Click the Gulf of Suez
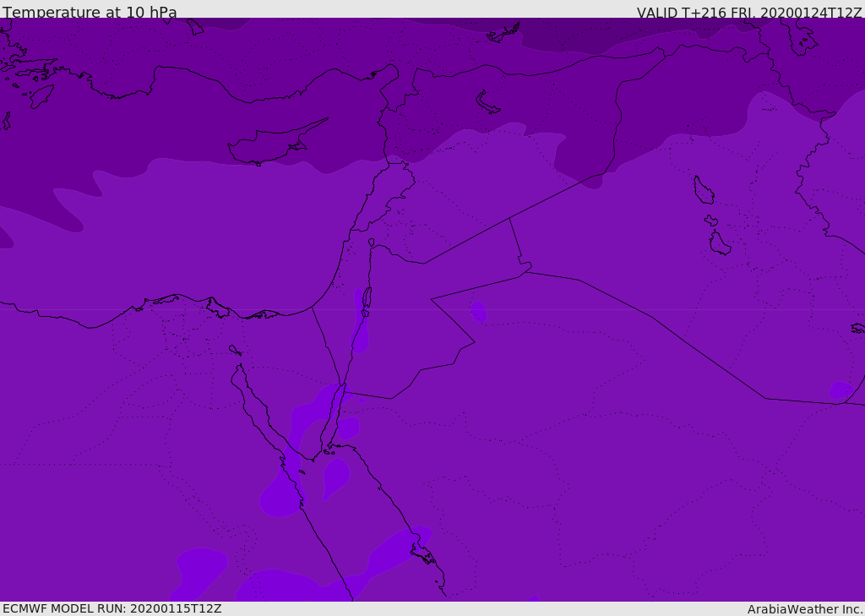The width and height of the screenshot is (865, 616). tap(264, 408)
